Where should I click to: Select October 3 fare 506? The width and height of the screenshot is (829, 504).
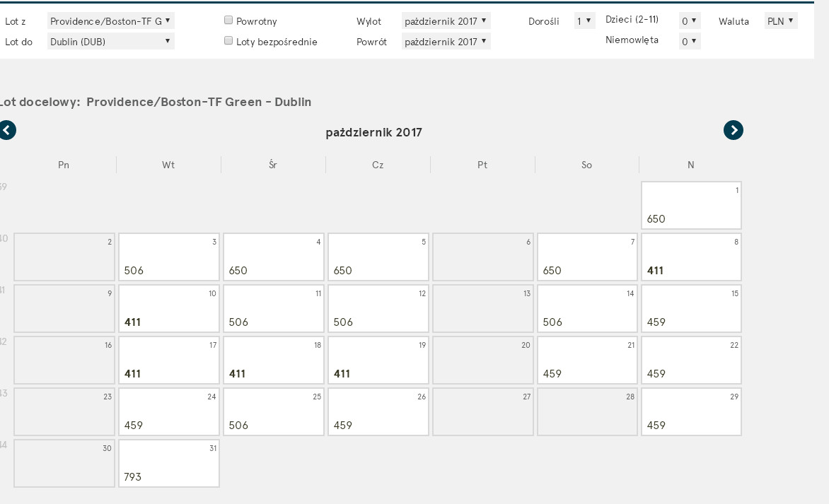point(168,257)
